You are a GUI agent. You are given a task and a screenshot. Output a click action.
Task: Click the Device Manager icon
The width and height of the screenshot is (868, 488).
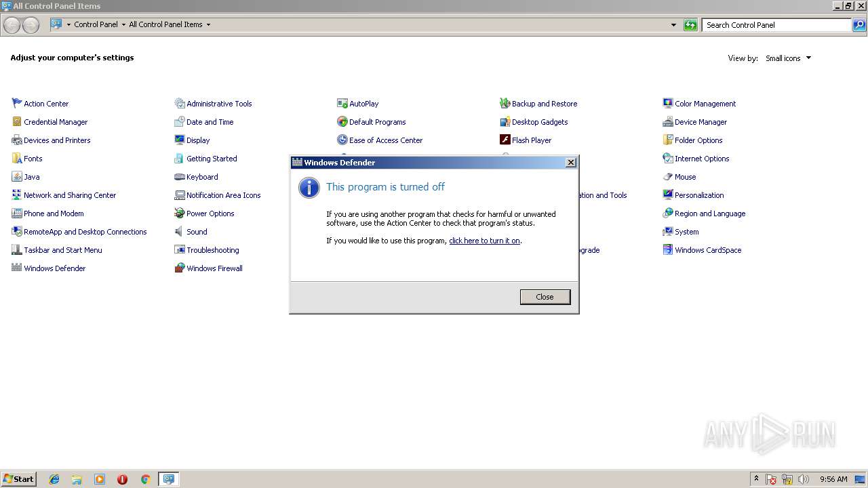pos(668,122)
